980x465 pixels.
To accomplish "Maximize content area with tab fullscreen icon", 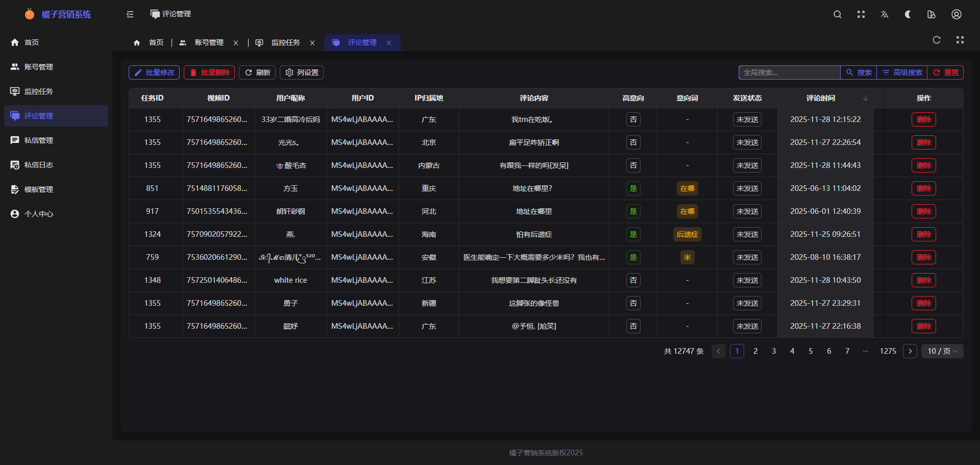I will 960,40.
